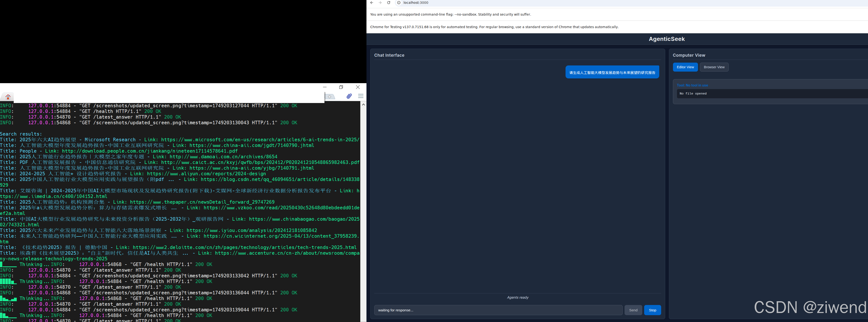Click the deloitte tech-trends-2025 link in terminal
The width and height of the screenshot is (868, 322).
[244, 247]
